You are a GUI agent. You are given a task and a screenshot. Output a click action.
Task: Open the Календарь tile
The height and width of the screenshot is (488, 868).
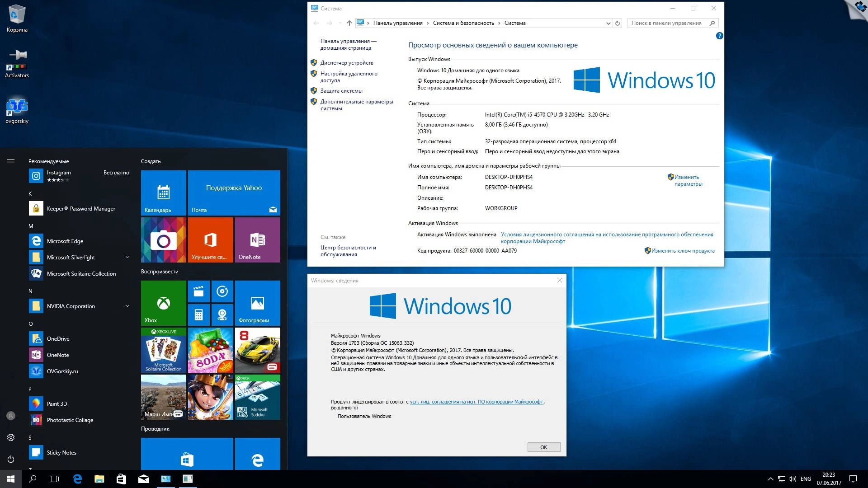tap(163, 193)
